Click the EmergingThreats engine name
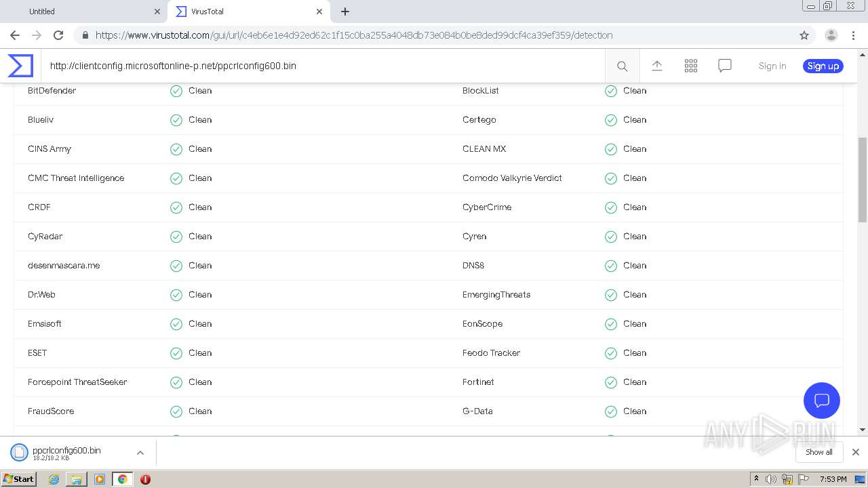Image resolution: width=868 pixels, height=488 pixels. click(496, 295)
